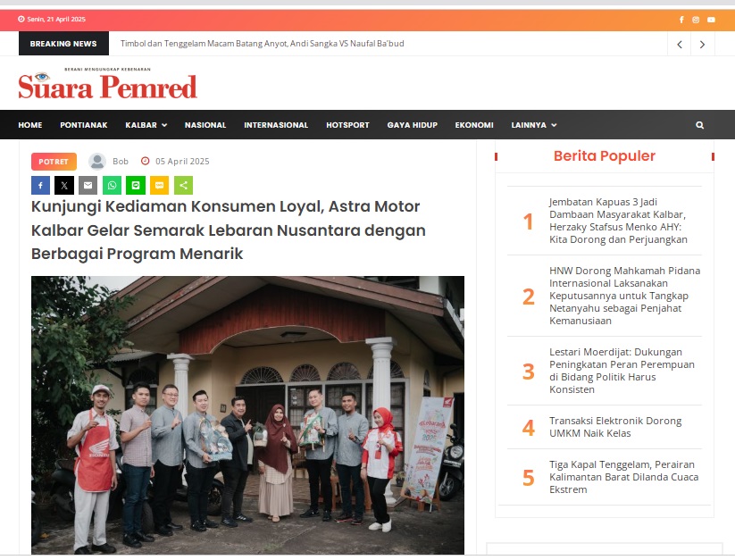Viewport: 735px width, 560px height.
Task: Share article on X (Twitter)
Action: [64, 186]
